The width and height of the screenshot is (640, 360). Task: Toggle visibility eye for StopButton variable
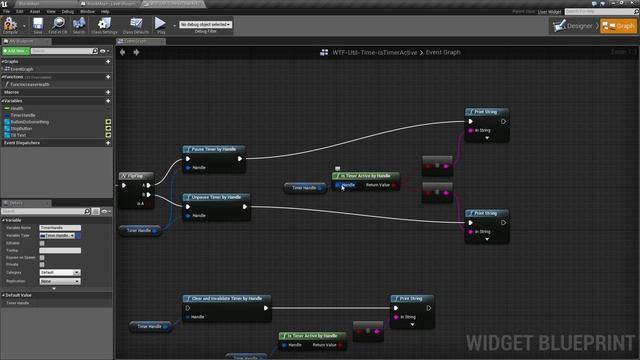(108, 128)
